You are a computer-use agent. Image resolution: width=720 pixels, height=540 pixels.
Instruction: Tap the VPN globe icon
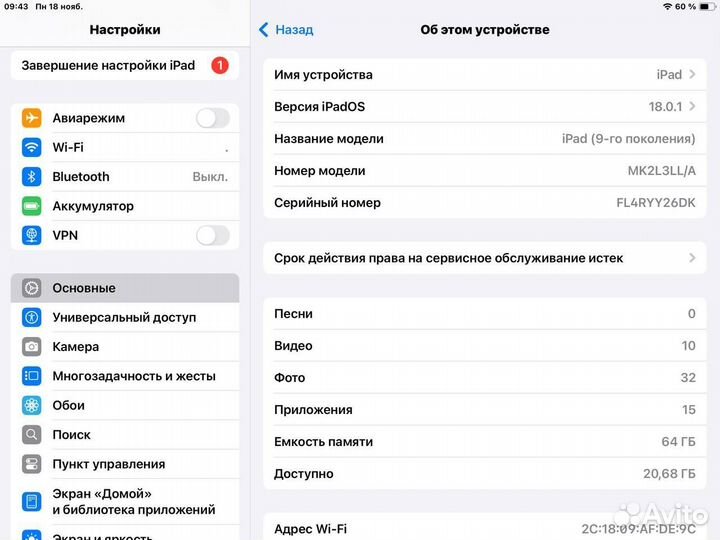32,235
